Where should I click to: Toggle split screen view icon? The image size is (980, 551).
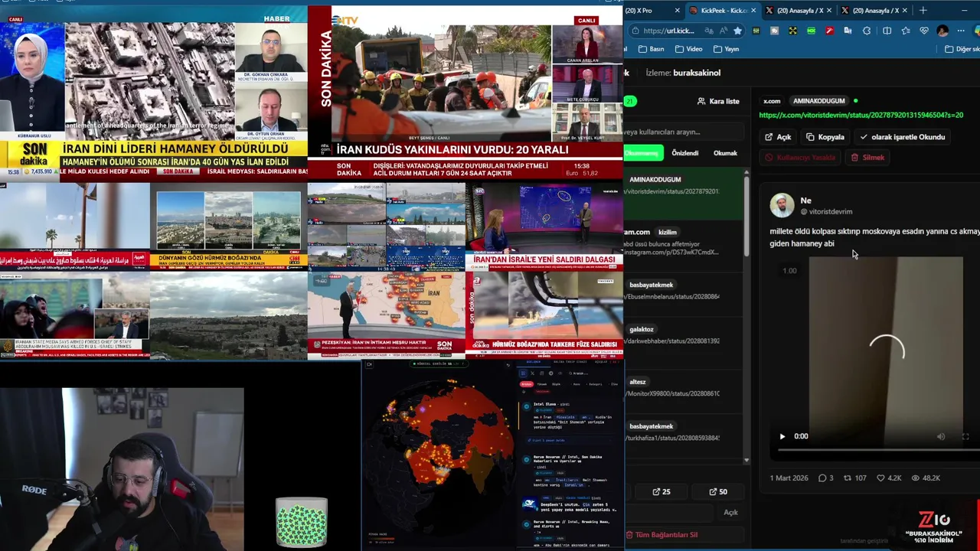(887, 31)
